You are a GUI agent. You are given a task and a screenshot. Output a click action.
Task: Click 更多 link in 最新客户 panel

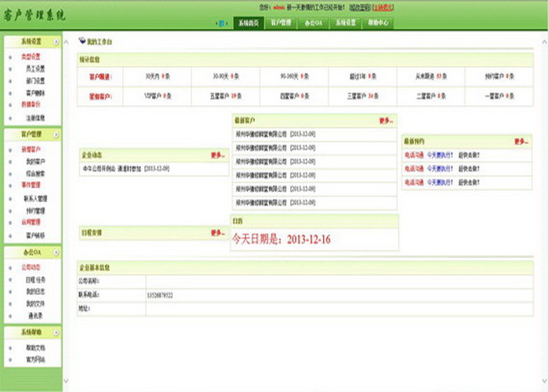[387, 122]
